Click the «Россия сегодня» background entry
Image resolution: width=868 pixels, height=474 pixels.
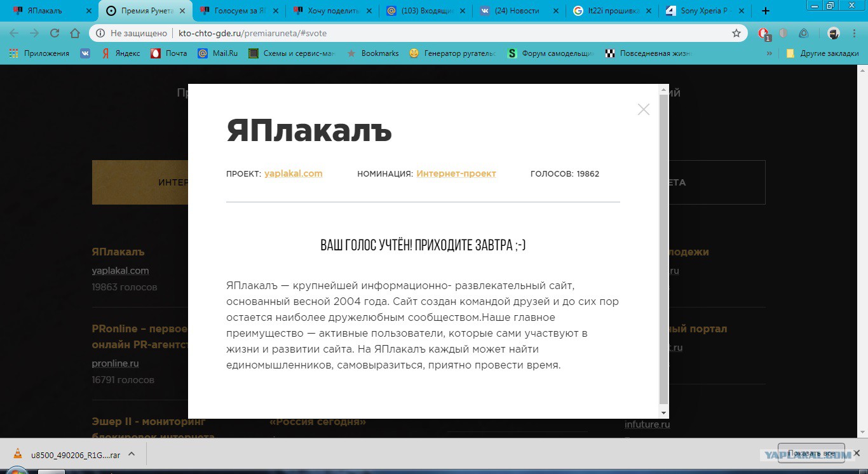coord(318,422)
